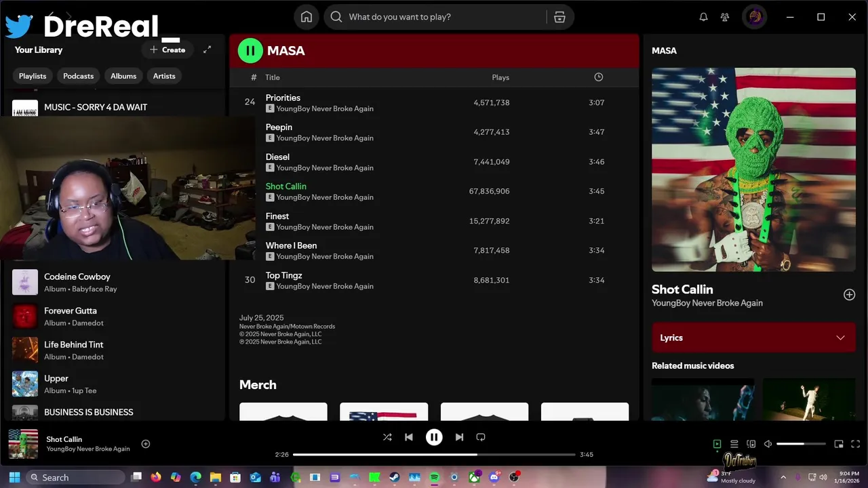868x488 pixels.
Task: Open second related music video thumbnail
Action: 810,399
